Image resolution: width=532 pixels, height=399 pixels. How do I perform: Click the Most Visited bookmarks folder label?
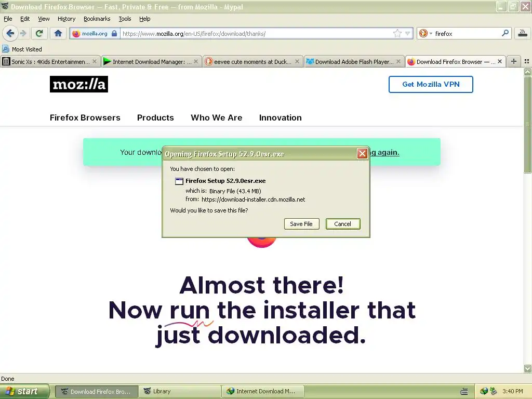(27, 49)
